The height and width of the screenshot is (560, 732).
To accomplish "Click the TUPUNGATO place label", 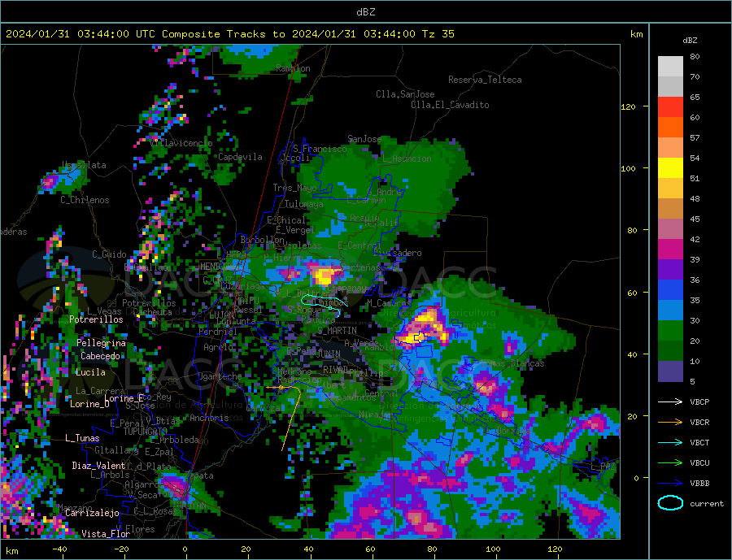I will click(146, 432).
